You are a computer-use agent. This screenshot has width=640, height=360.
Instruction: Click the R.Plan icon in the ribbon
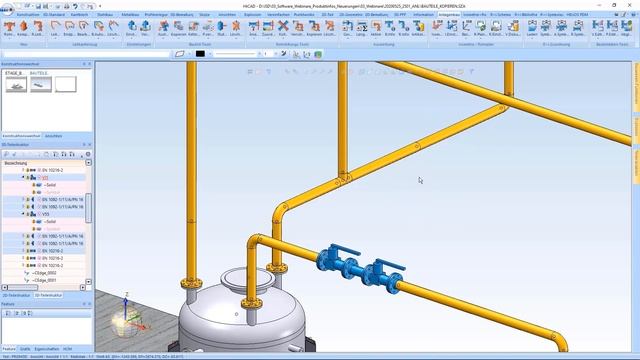480,28
